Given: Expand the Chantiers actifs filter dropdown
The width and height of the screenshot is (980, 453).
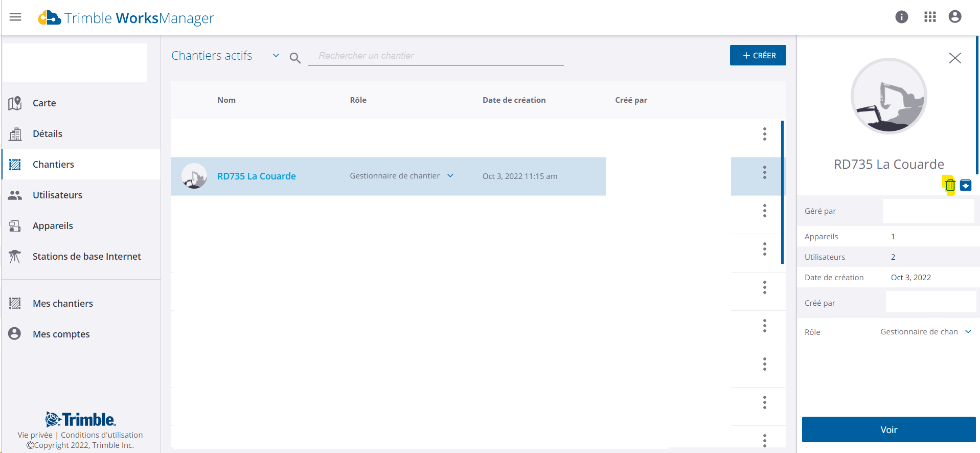Looking at the screenshot, I should click(276, 55).
